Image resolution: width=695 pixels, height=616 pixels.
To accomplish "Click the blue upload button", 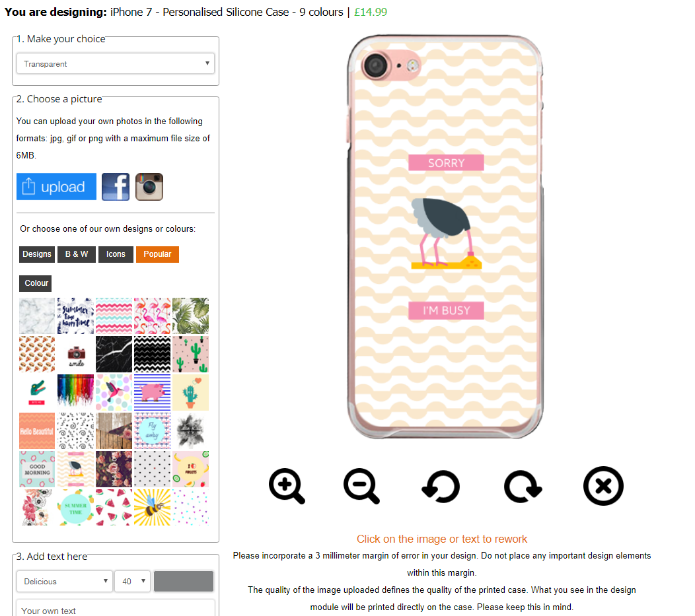I will pos(56,186).
